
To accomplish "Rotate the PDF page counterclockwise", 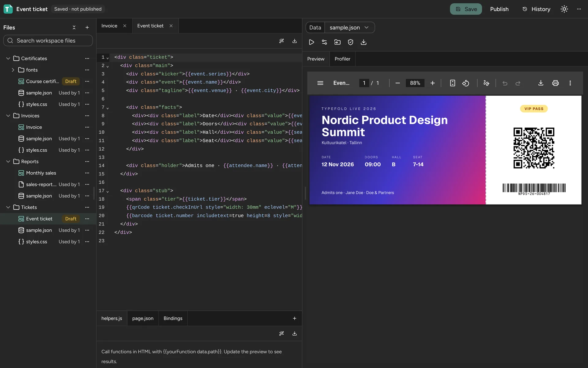I will point(466,83).
